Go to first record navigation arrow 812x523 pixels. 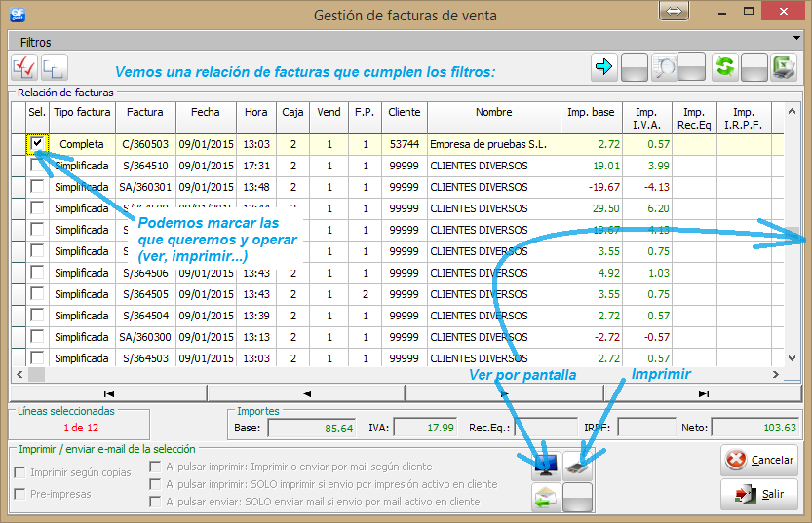click(x=108, y=393)
